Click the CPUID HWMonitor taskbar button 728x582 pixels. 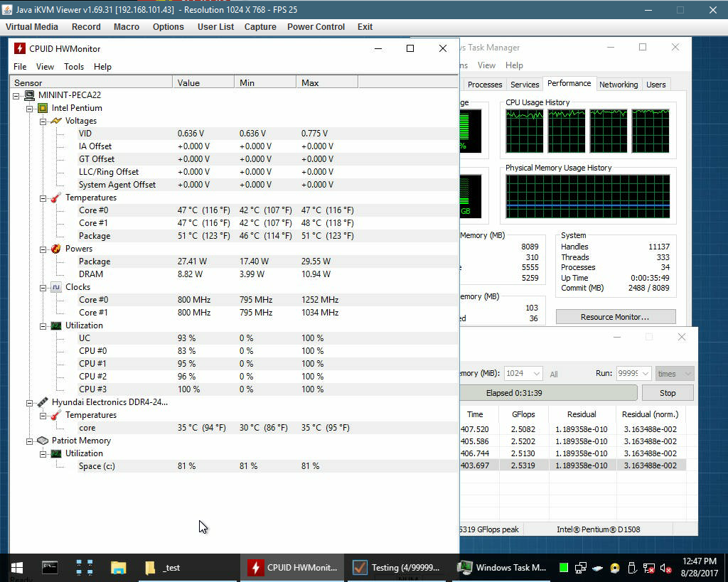(x=292, y=568)
